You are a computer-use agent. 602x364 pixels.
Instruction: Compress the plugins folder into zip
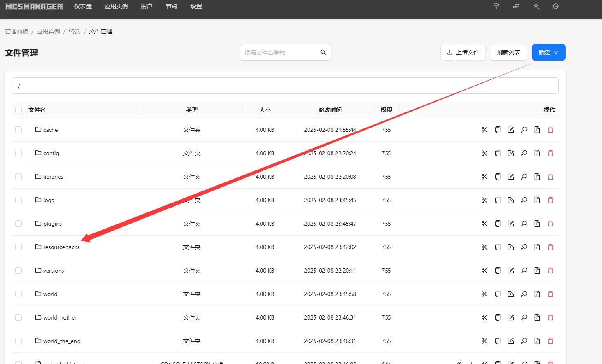537,224
